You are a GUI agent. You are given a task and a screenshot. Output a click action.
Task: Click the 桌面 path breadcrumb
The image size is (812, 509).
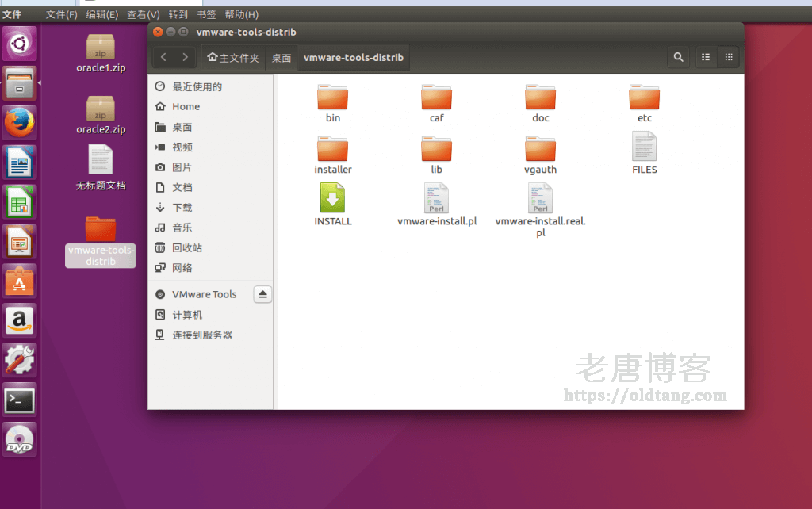pyautogui.click(x=282, y=58)
